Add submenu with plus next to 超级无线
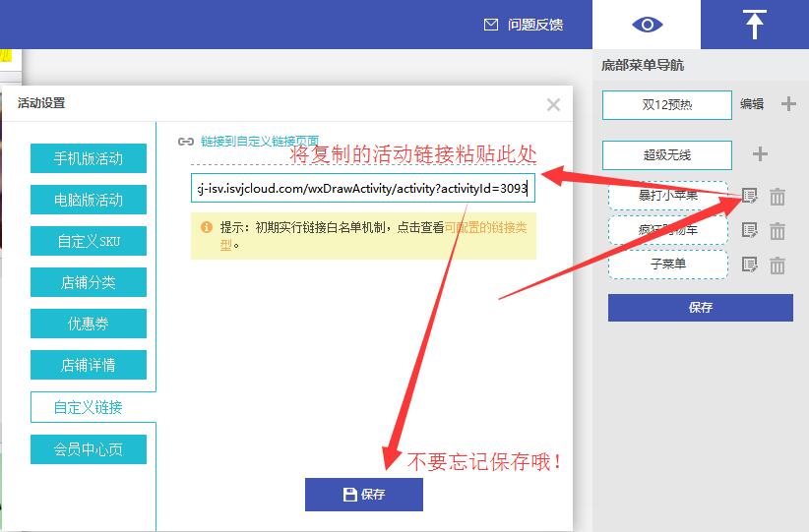This screenshot has width=809, height=532. point(760,154)
